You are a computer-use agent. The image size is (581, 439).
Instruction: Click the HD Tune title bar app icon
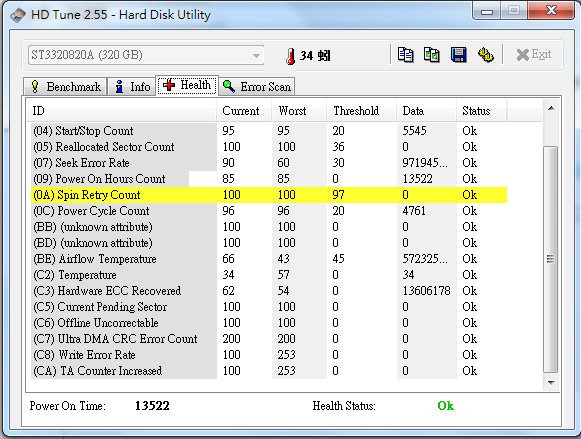pyautogui.click(x=17, y=15)
